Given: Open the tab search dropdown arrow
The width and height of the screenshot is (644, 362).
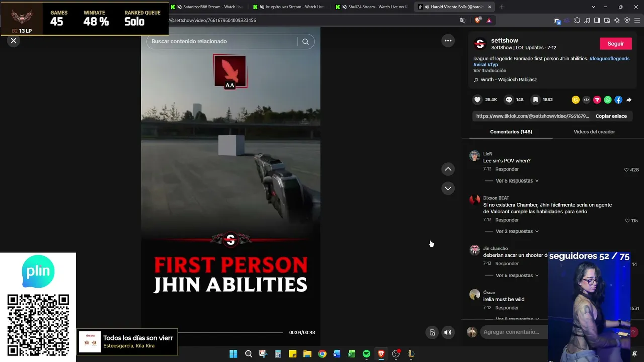Looking at the screenshot, I should (593, 7).
